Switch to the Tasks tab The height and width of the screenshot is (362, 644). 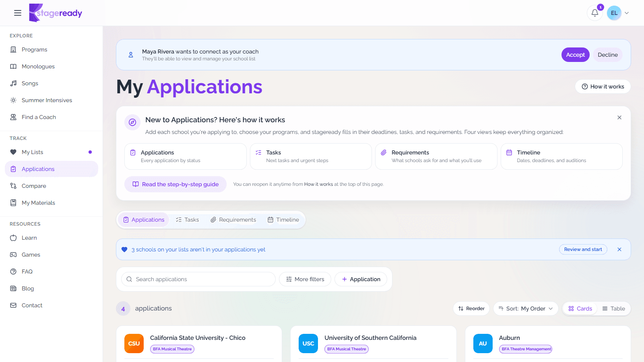pyautogui.click(x=187, y=220)
